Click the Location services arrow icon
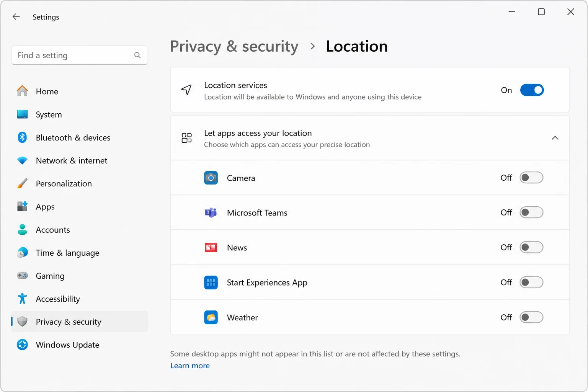Viewport: 588px width, 392px height. pyautogui.click(x=186, y=90)
